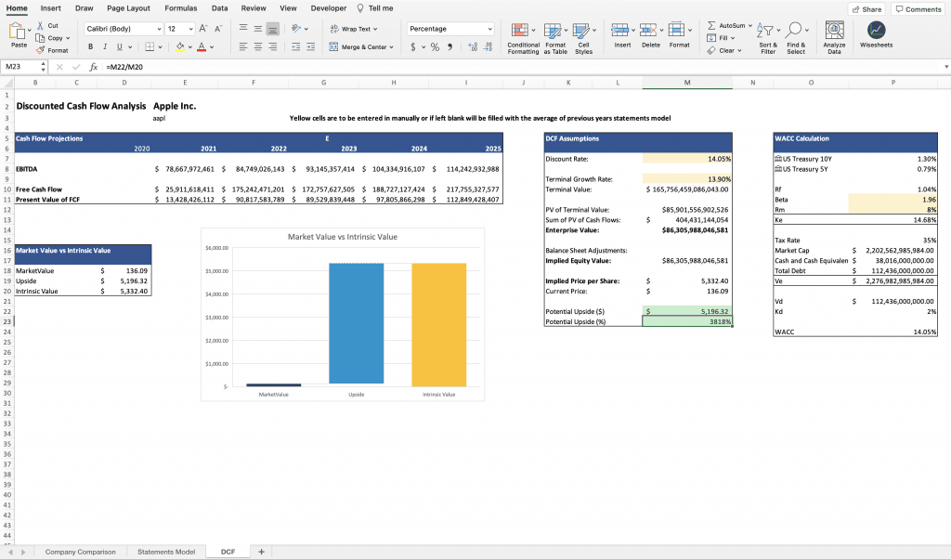Decrease the cell indent
Screen dimensions: 951x560
coord(296,46)
